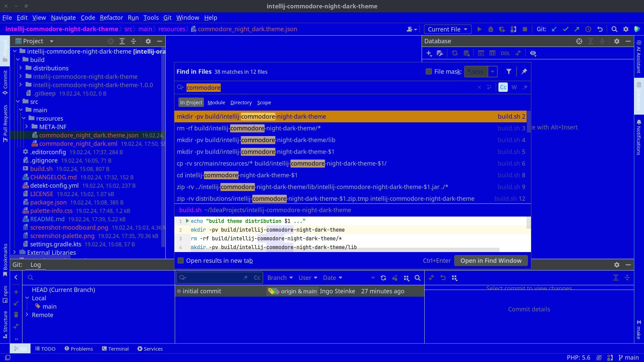Click the database refresh icon

pyautogui.click(x=455, y=53)
